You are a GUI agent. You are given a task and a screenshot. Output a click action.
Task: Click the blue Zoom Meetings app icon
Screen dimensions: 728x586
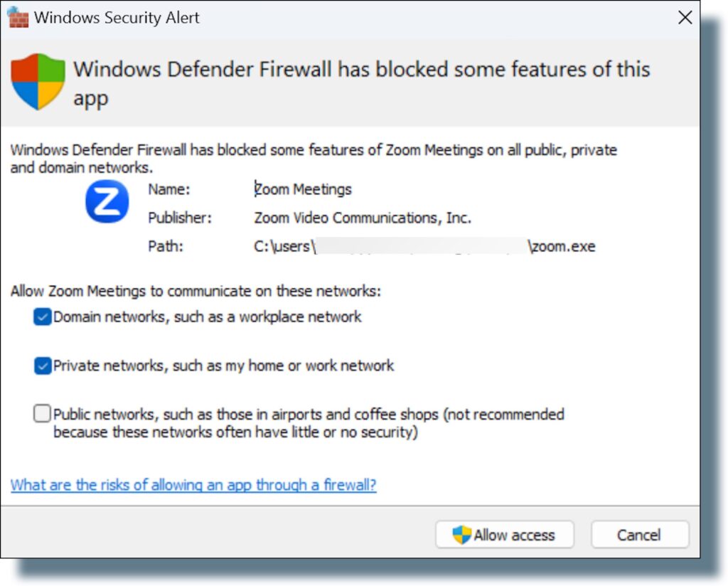(105, 201)
